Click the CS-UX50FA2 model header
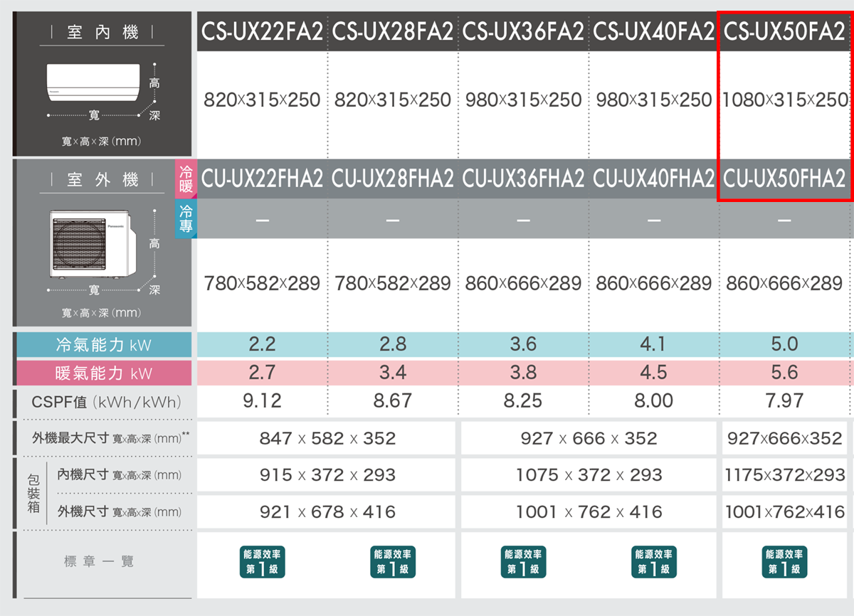 click(x=784, y=32)
